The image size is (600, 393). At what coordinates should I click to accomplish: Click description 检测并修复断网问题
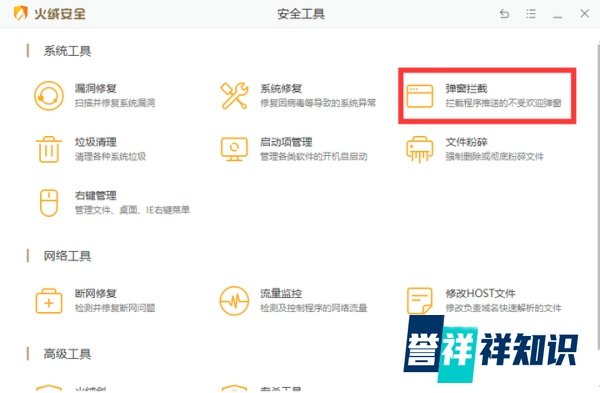(x=115, y=308)
